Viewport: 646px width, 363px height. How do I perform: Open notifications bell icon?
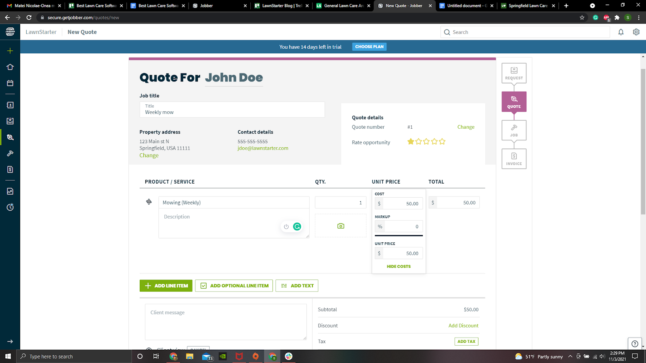(x=620, y=32)
